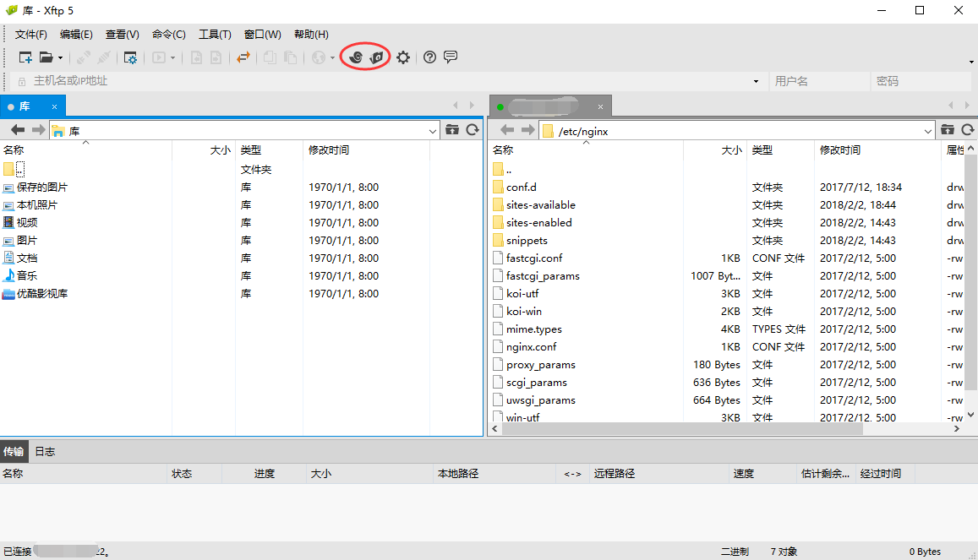Select the sites-available folder
The height and width of the screenshot is (560, 978).
coord(540,205)
